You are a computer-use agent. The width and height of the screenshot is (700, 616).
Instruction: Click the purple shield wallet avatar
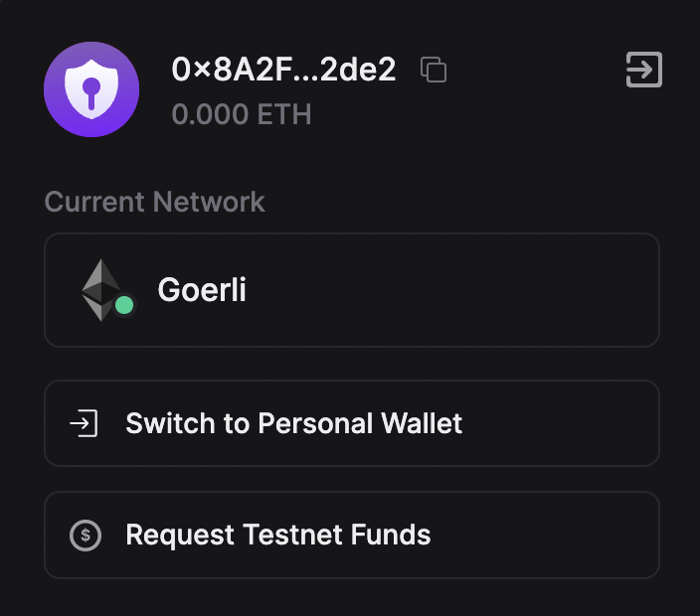point(91,89)
